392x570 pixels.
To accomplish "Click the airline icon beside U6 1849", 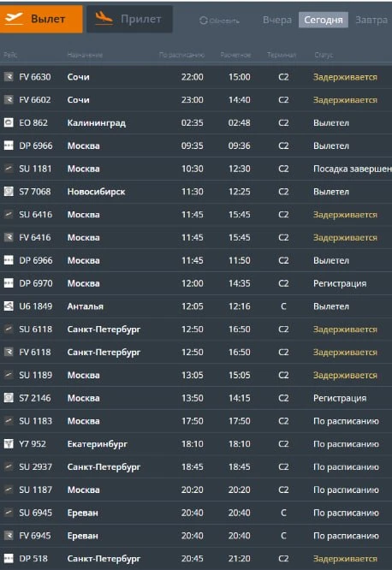I will click(x=9, y=306).
